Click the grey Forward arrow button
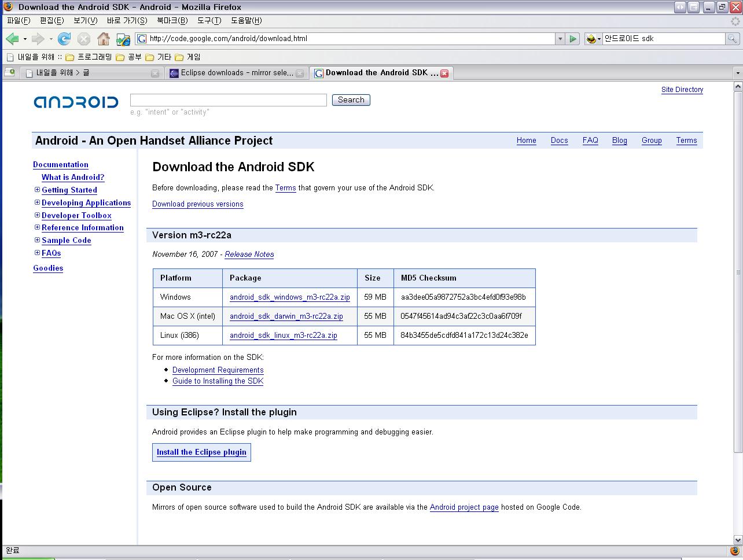This screenshot has width=743, height=560. (38, 39)
